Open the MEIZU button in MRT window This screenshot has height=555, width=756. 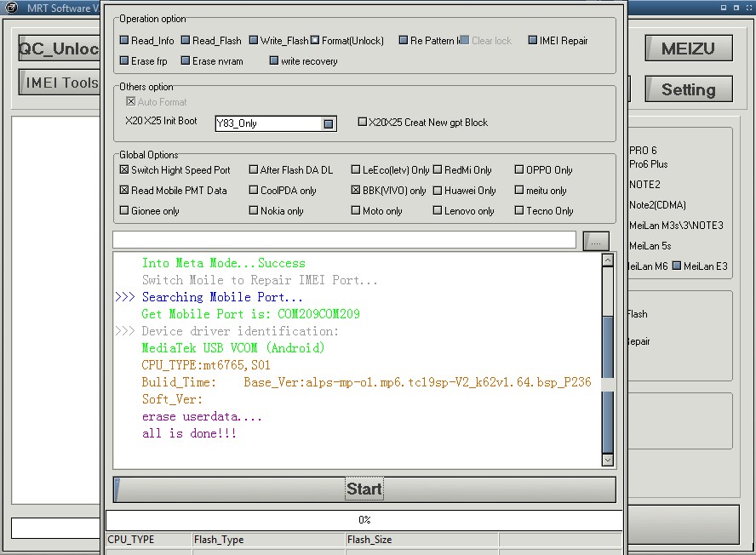point(689,49)
